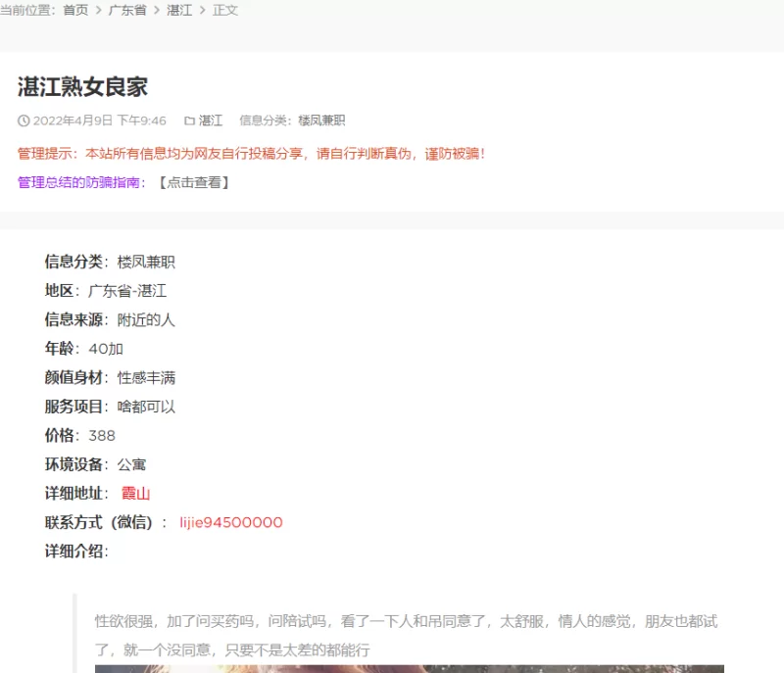
Task: Open the 楼凤兼职 category in post meta
Action: 321,120
